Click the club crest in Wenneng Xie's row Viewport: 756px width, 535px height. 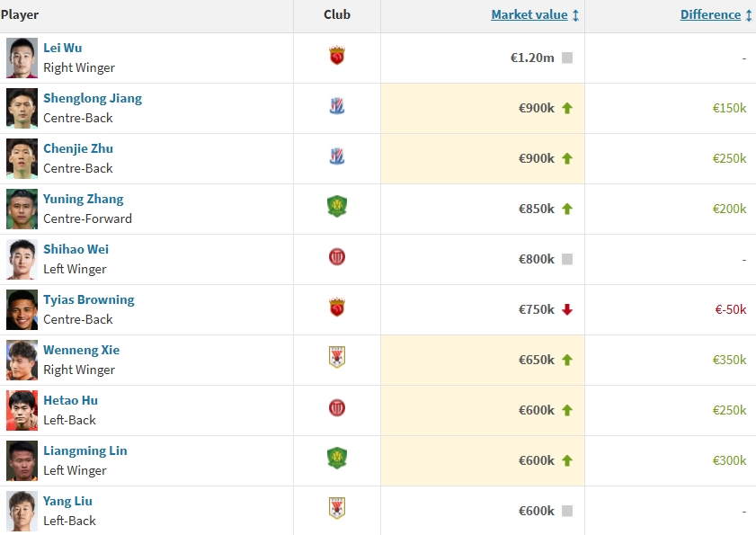click(x=337, y=358)
